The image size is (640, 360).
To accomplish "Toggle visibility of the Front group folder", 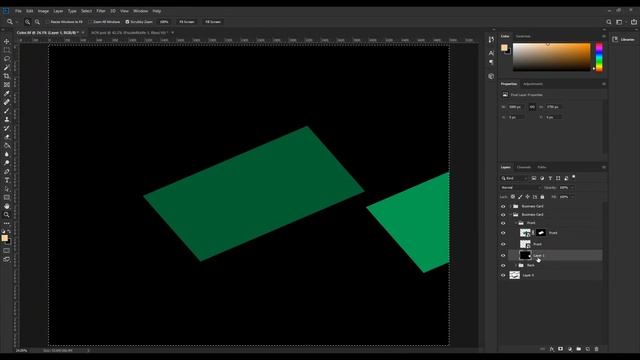I will tap(503, 223).
